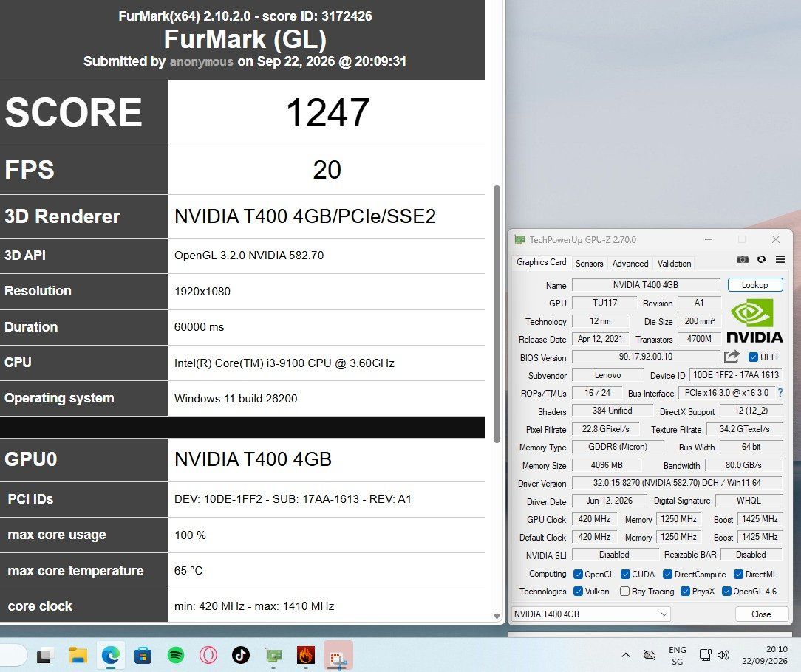Open File Explorer from the taskbar
Screen dimensions: 801x672
click(x=78, y=655)
